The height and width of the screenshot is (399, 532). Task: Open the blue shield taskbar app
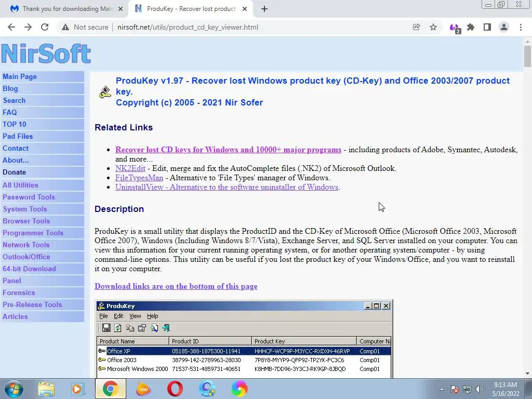point(207,389)
